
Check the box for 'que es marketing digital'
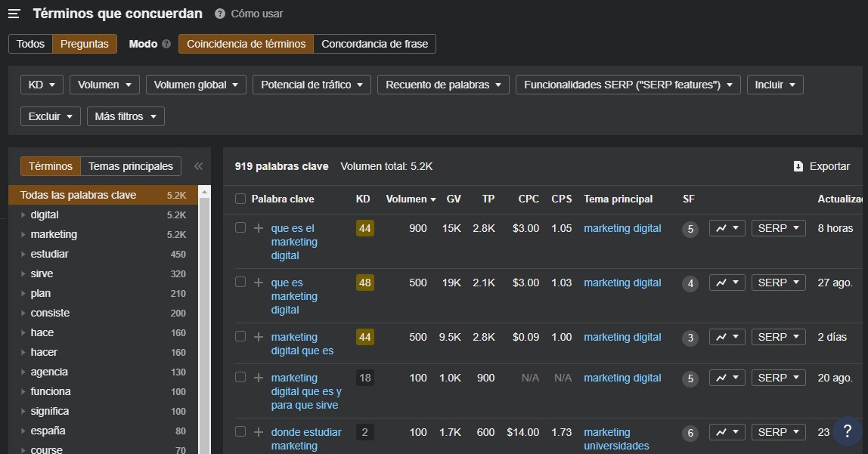pos(240,282)
